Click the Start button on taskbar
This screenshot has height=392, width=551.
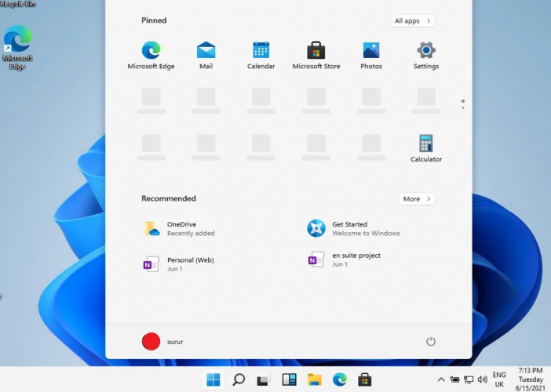[213, 379]
